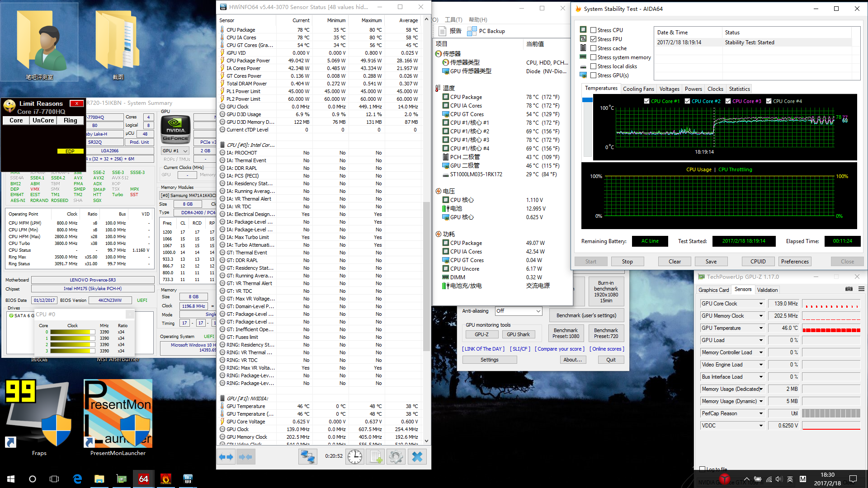
Task: Switch to Cooling Fans tab
Action: point(638,89)
